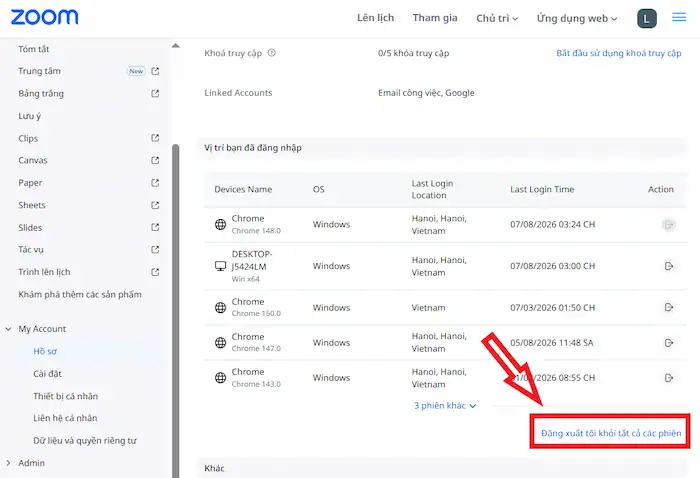Click the New badge beside Trung tâm

click(136, 71)
